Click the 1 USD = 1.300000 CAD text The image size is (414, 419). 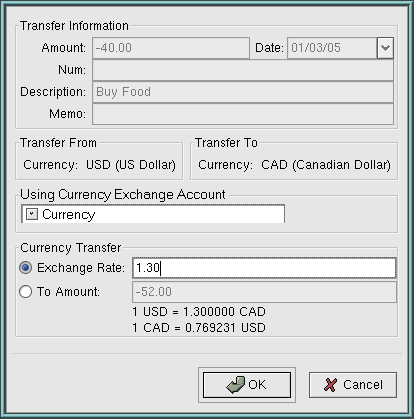(x=199, y=312)
